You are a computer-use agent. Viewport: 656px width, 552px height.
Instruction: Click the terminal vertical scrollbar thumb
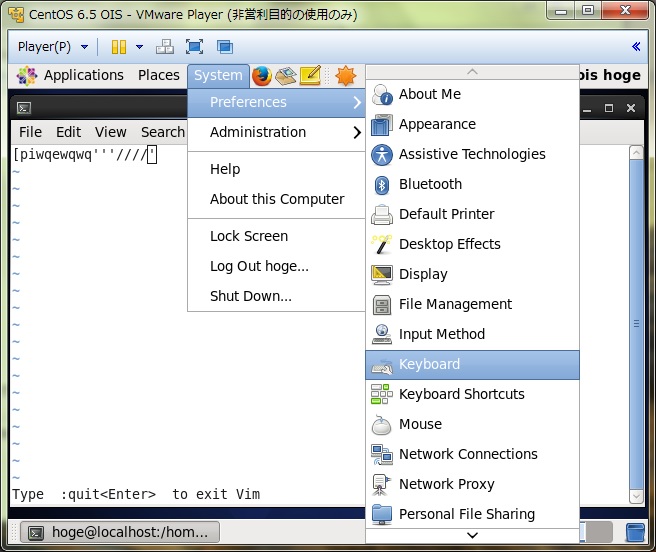pyautogui.click(x=636, y=324)
